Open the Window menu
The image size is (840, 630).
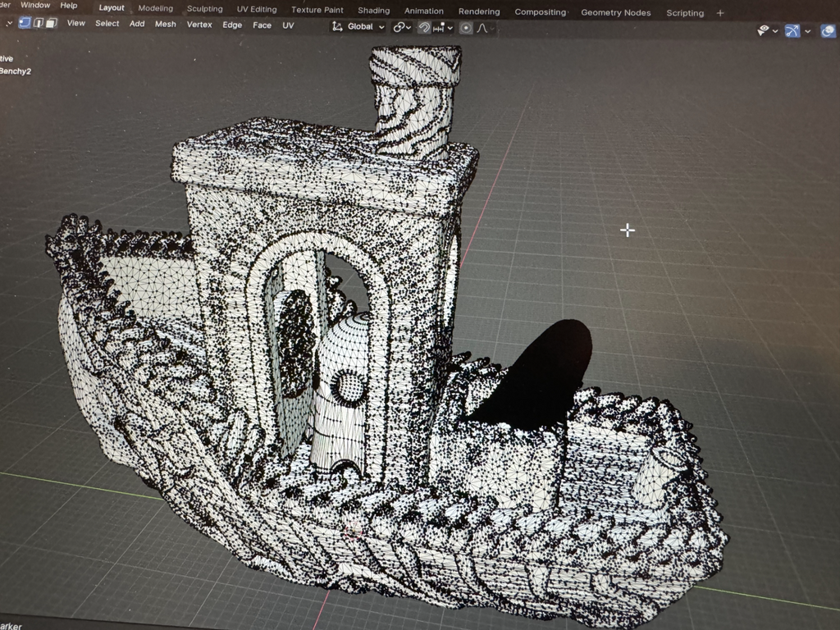[x=35, y=5]
